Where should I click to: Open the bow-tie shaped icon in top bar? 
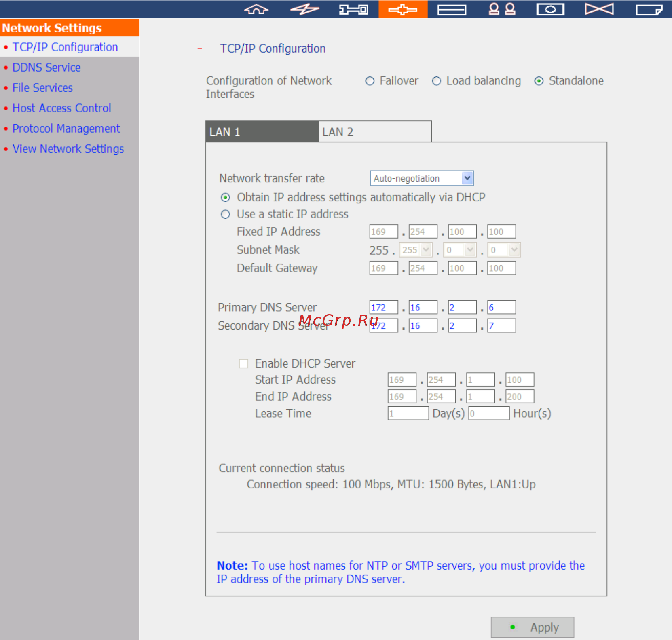click(599, 9)
